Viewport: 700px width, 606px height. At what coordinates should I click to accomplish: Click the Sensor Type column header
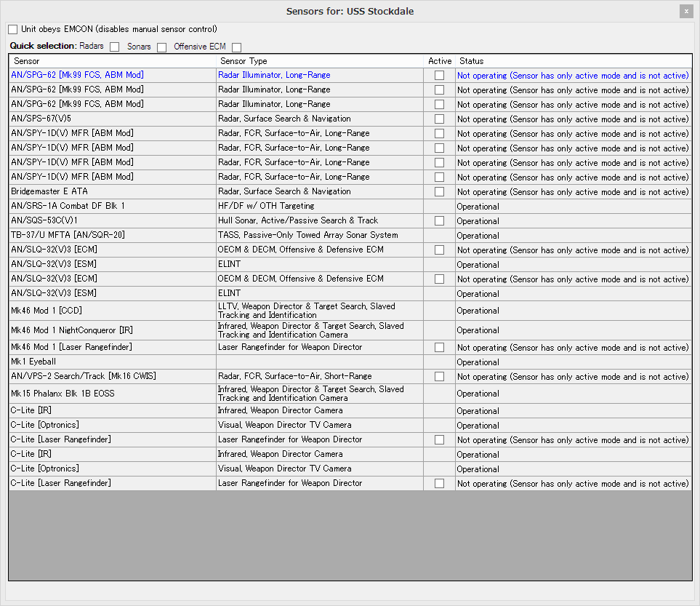coord(320,61)
